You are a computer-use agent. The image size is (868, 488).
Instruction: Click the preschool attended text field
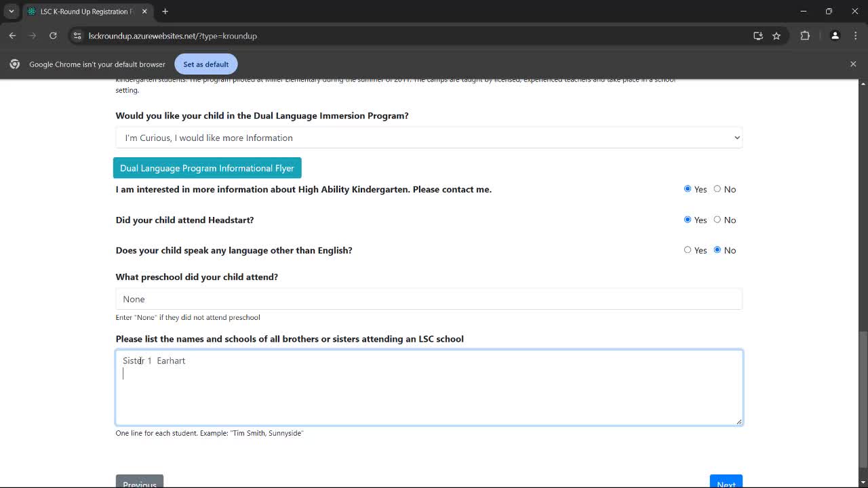[429, 299]
